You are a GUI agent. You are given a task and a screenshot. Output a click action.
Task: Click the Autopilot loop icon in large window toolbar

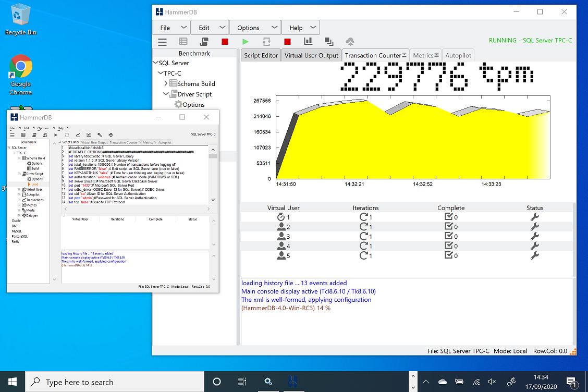(x=266, y=41)
